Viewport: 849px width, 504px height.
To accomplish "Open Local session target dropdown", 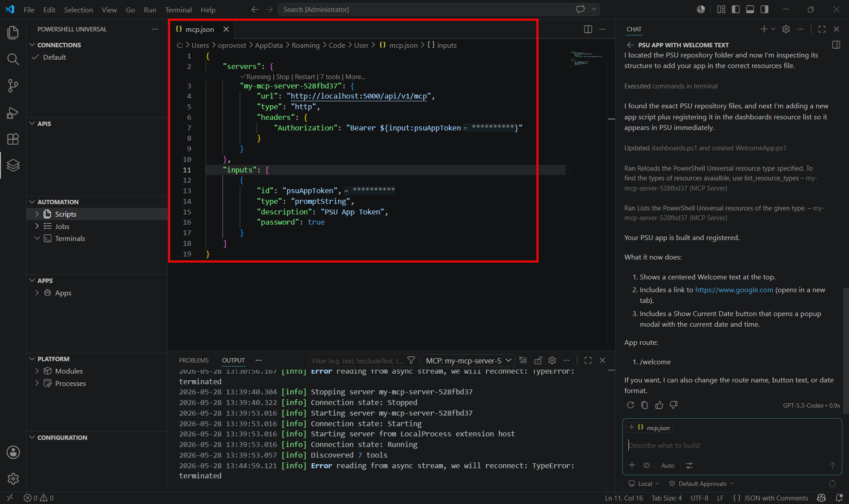I will tap(644, 484).
